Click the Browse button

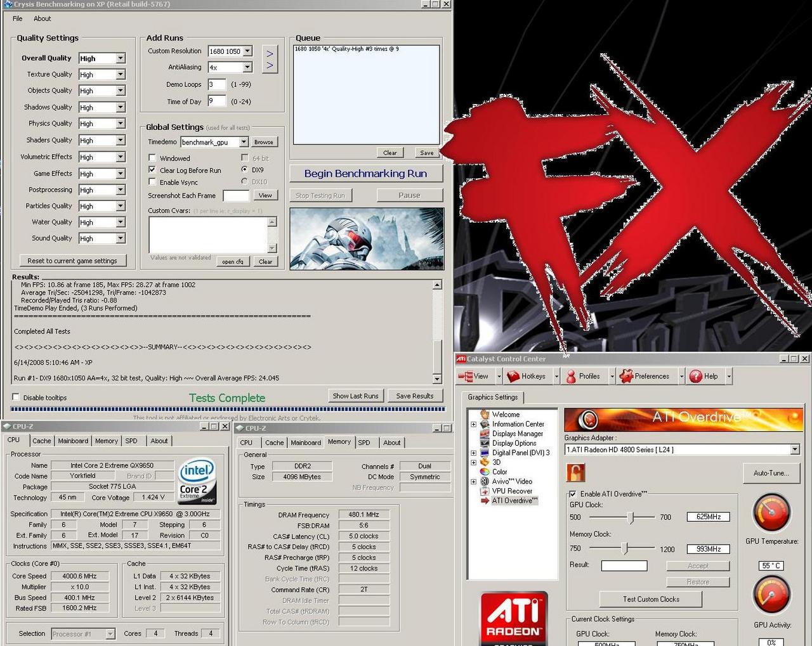(x=263, y=142)
